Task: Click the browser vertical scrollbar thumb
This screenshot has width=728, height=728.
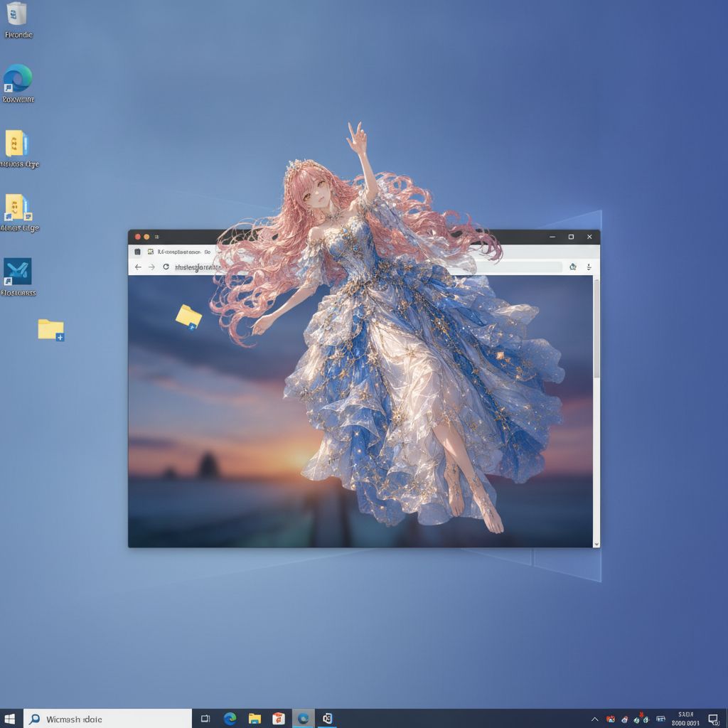Action: 596,328
